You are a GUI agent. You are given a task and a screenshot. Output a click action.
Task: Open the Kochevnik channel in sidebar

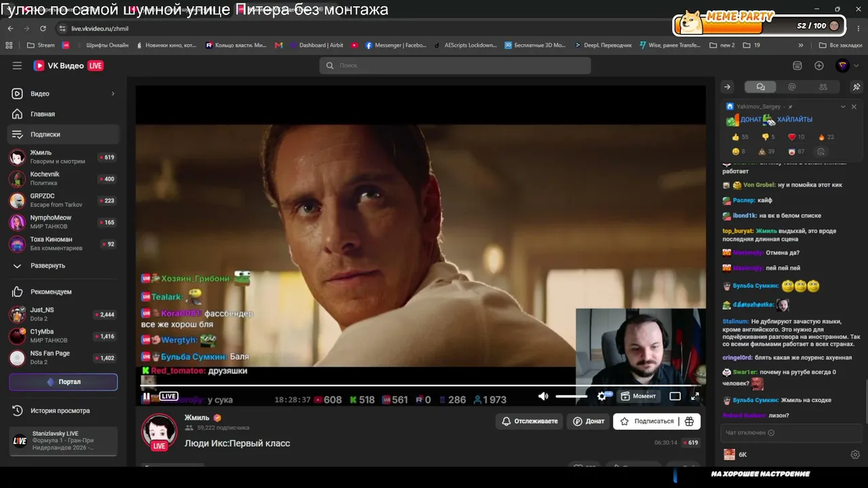(x=64, y=179)
